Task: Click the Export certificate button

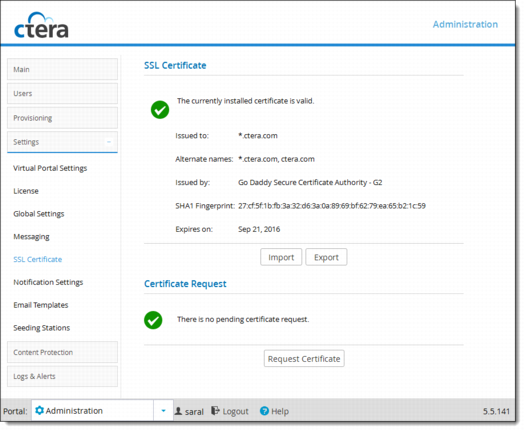Action: tap(326, 257)
